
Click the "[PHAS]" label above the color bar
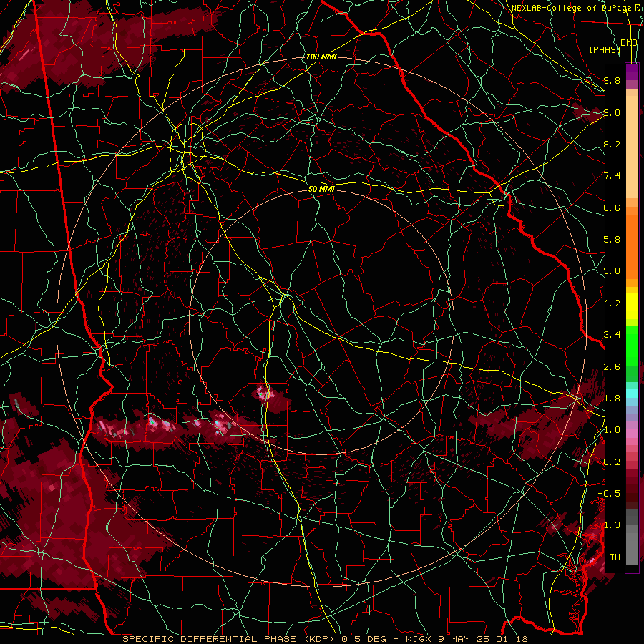[x=605, y=49]
